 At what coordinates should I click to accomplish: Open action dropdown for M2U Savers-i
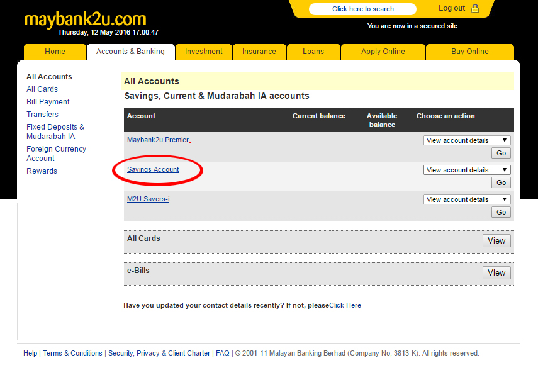coord(466,199)
